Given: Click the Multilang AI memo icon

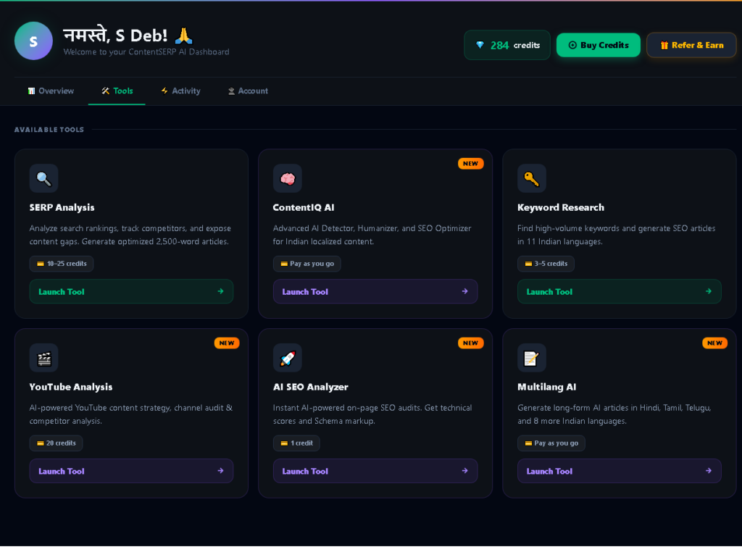Looking at the screenshot, I should [532, 358].
